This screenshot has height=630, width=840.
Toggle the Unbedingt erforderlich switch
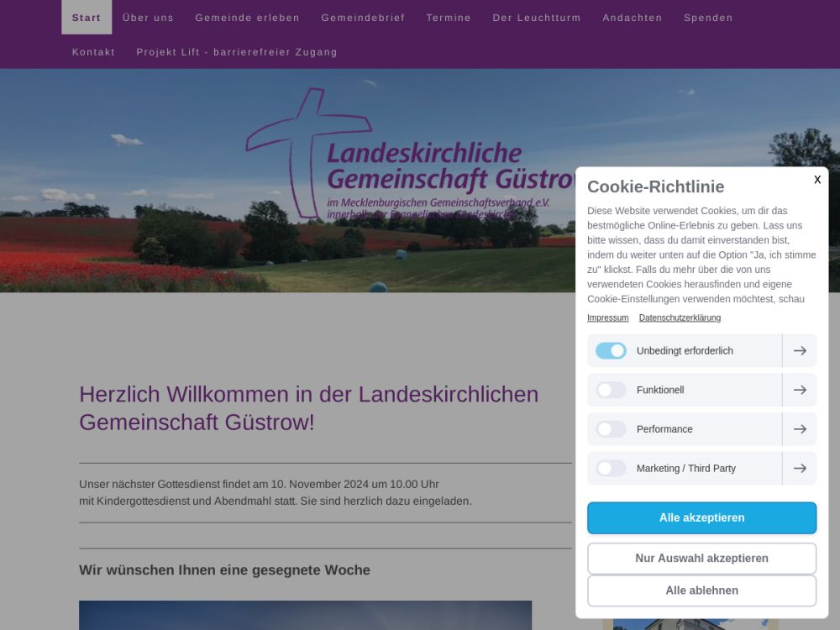[611, 351]
